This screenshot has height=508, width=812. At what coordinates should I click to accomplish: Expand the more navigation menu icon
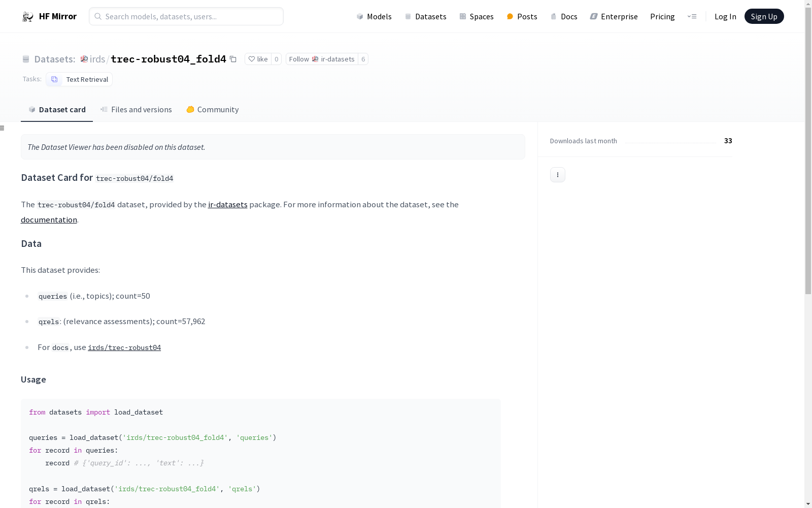pos(692,16)
